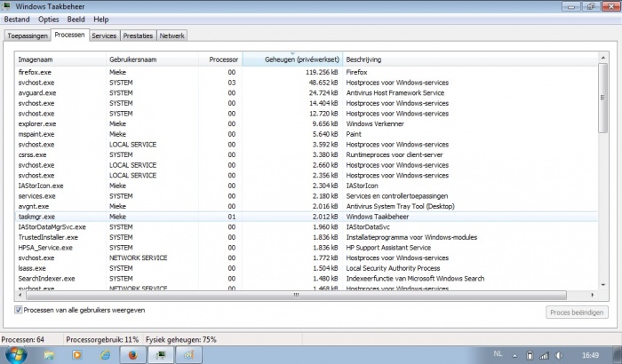Image resolution: width=622 pixels, height=364 pixels.
Task: Click the vertical scrollbar thumb
Action: (x=603, y=98)
